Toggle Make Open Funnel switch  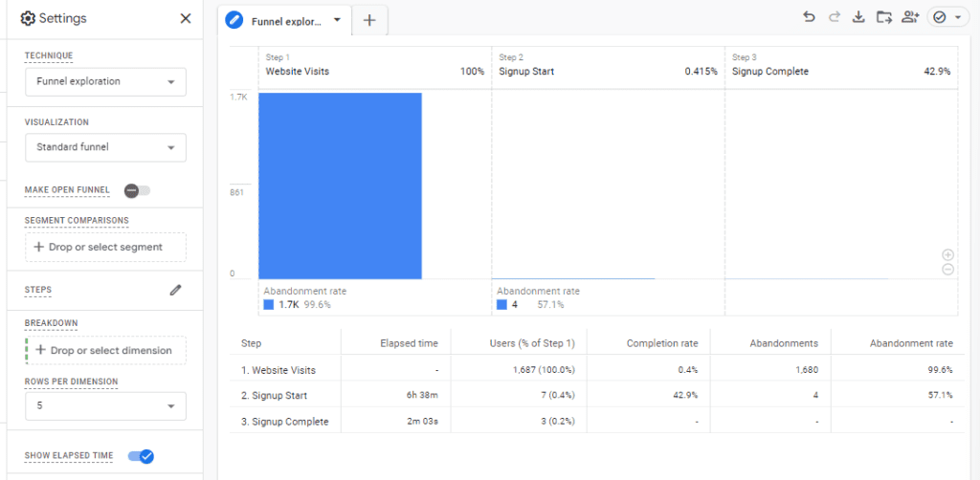click(x=137, y=190)
